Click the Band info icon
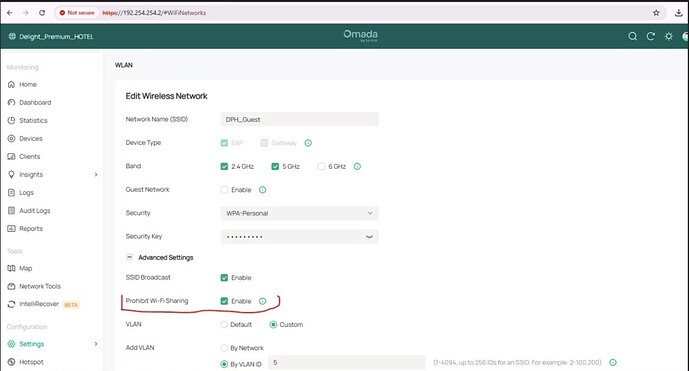This screenshot has height=371, width=689. click(357, 166)
